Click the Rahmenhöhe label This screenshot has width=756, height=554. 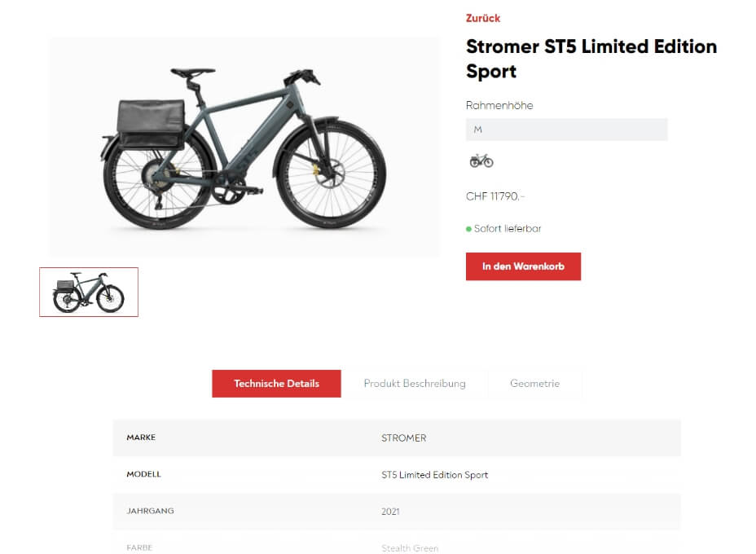pyautogui.click(x=499, y=105)
